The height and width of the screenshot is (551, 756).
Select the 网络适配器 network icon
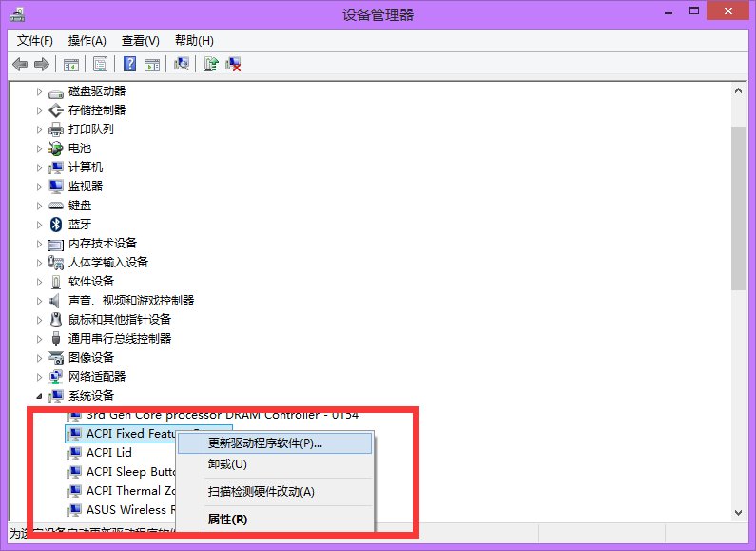56,377
